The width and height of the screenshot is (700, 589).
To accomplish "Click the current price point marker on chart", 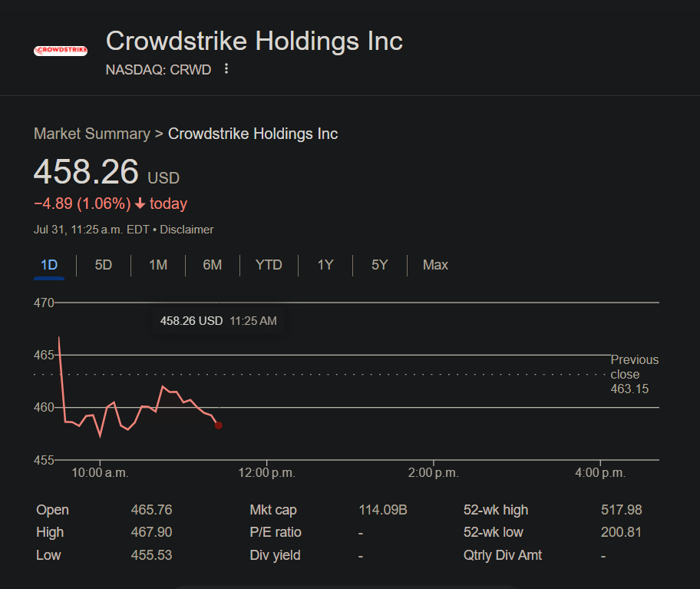I will click(218, 425).
